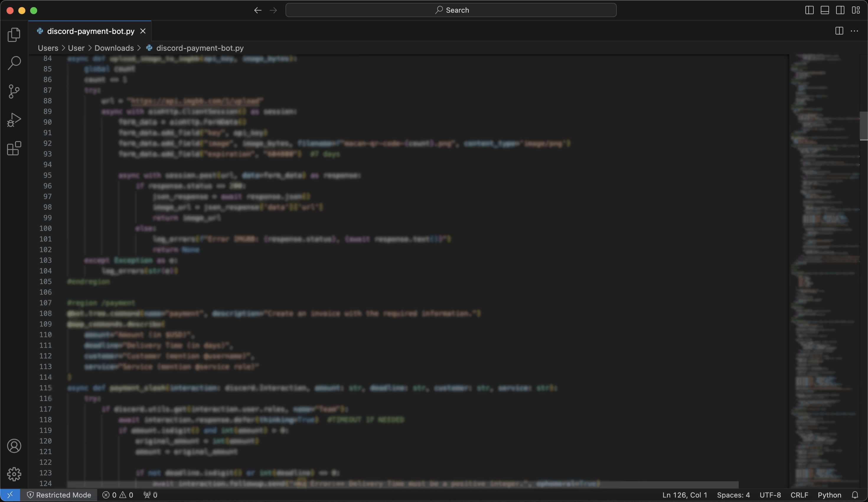Close the discord-payment-bot.py tab
This screenshot has height=502, width=868.
point(143,31)
